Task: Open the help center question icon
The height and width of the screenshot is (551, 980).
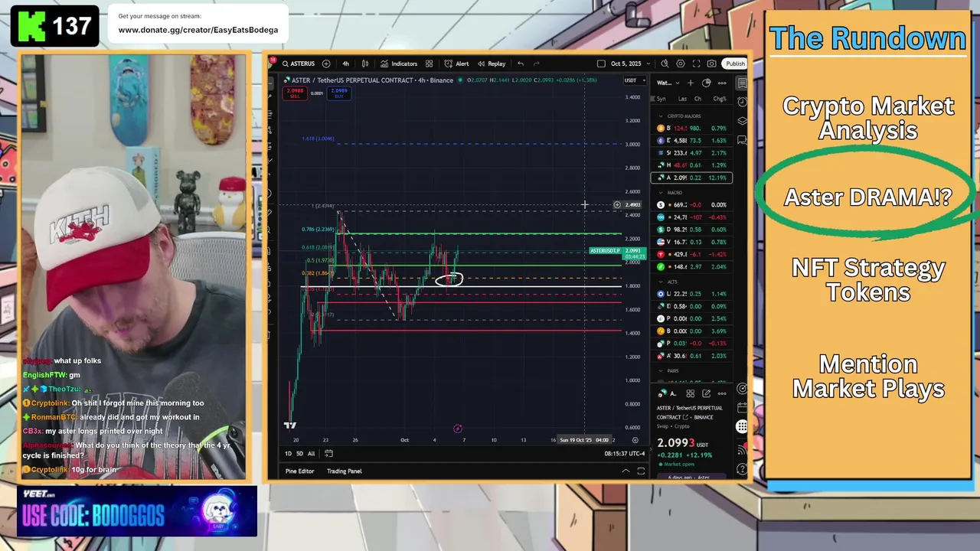Action: point(742,469)
